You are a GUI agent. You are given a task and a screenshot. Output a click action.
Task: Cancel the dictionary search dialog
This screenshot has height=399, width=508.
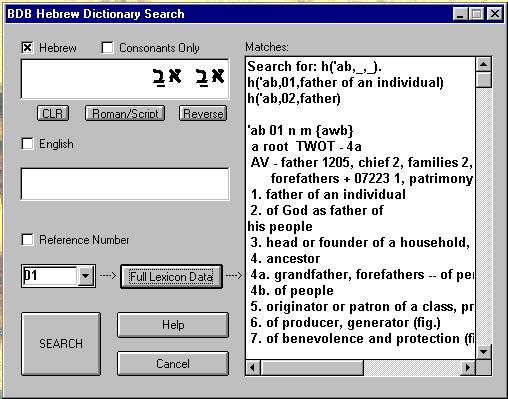(173, 363)
